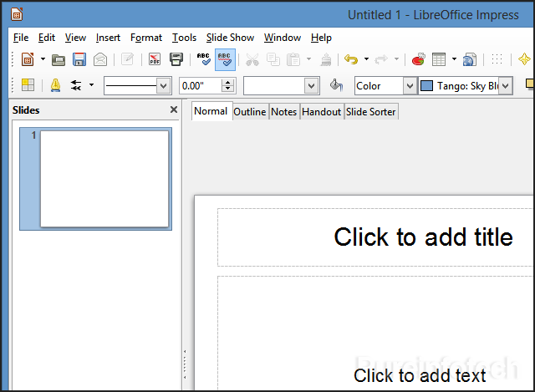Click the Edit File icon
Screen dimensions: 535x392
tap(128, 59)
